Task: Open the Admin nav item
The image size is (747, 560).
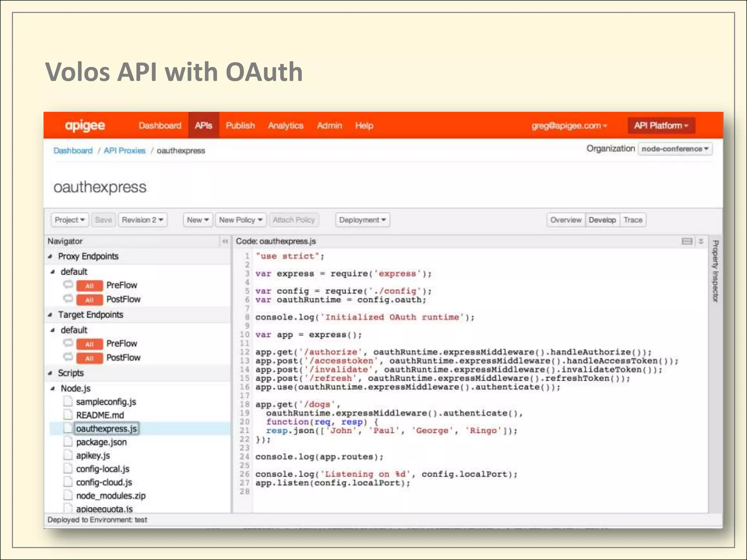Action: pos(329,125)
